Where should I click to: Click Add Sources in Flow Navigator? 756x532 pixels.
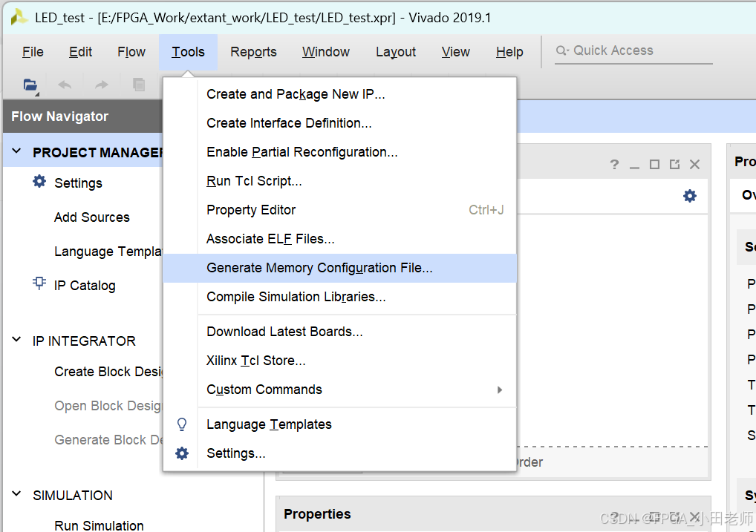pos(91,217)
